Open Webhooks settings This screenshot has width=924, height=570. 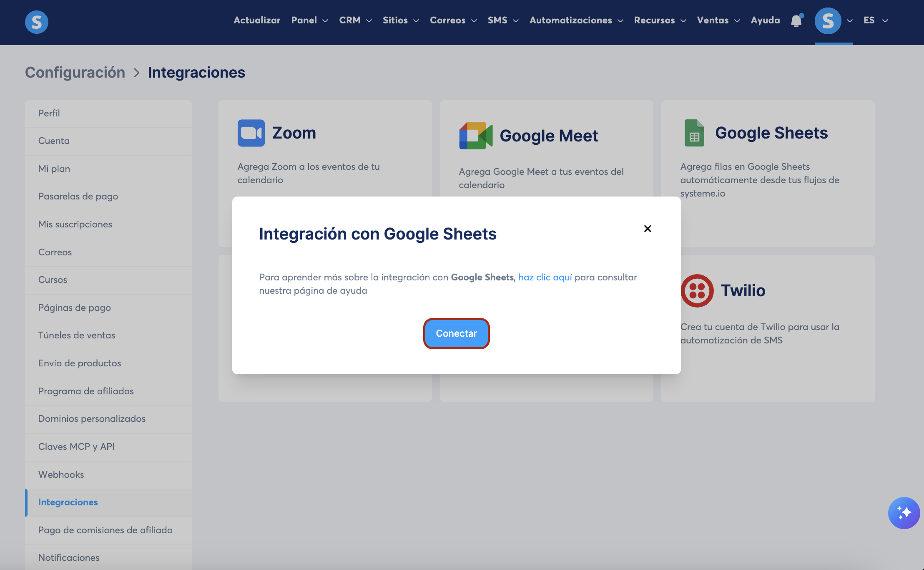pyautogui.click(x=108, y=475)
